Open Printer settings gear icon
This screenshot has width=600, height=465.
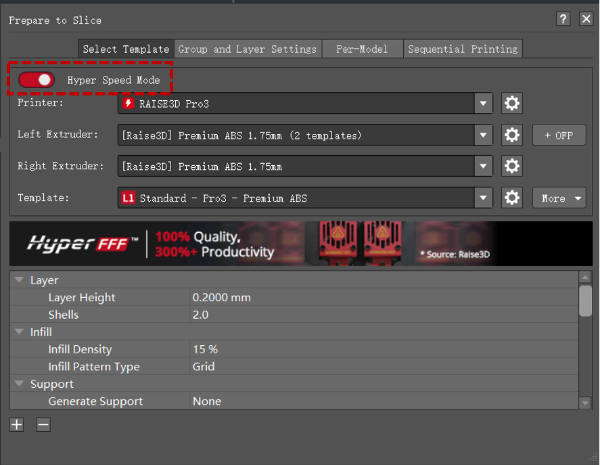coord(512,103)
